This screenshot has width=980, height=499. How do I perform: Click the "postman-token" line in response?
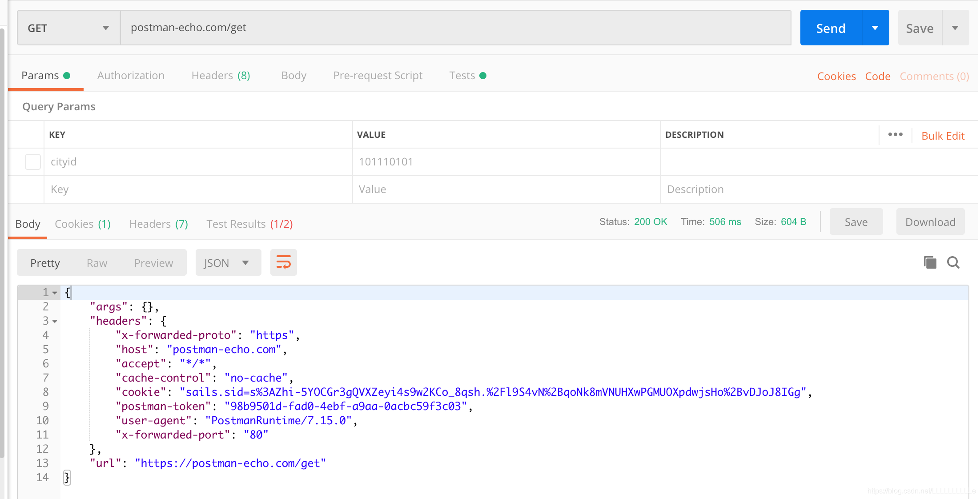click(x=294, y=406)
